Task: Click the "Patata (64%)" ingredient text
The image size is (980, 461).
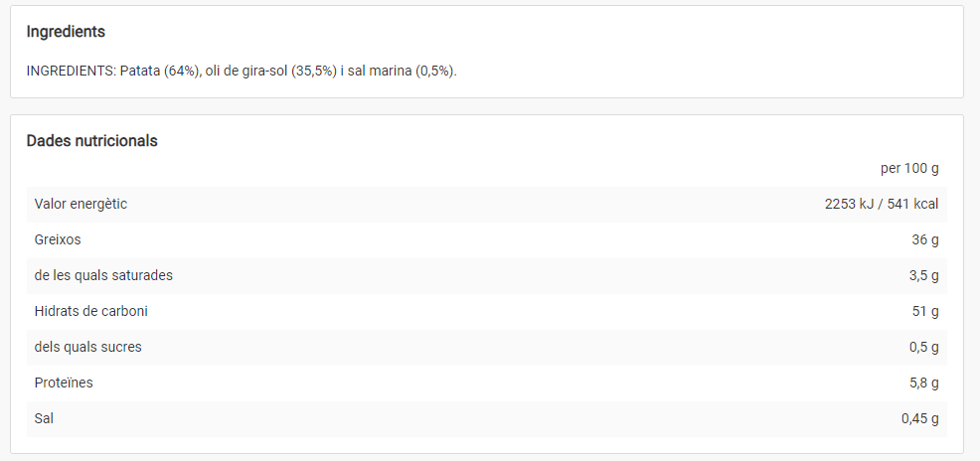Action: click(x=159, y=71)
